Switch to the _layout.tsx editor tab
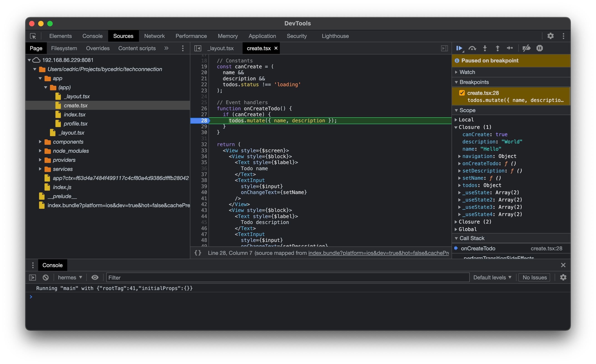Screen dimensions: 596x364 (221, 48)
